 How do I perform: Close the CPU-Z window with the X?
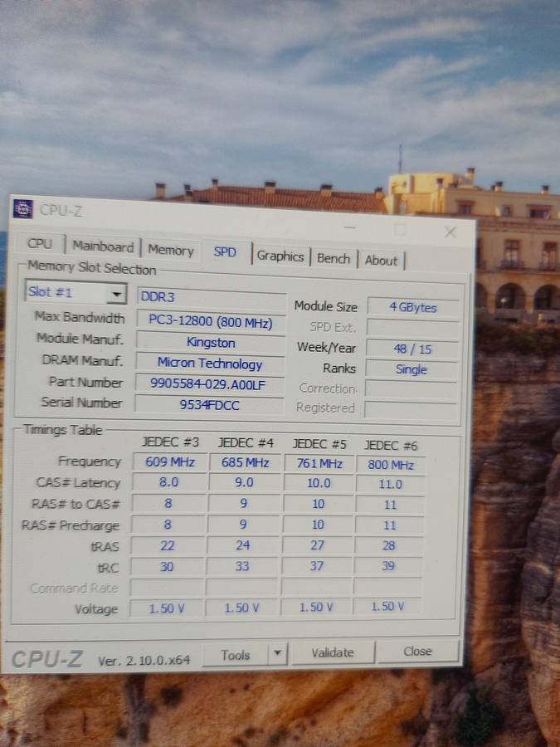tap(450, 232)
